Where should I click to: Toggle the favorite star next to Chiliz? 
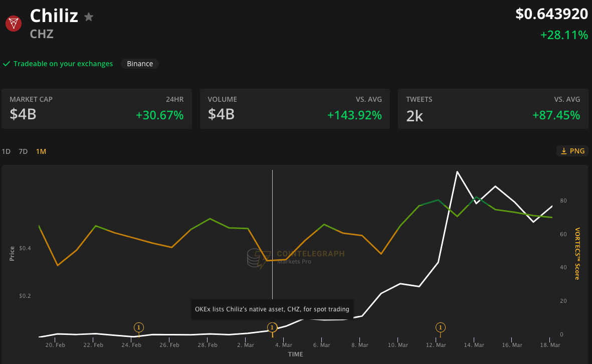(89, 17)
